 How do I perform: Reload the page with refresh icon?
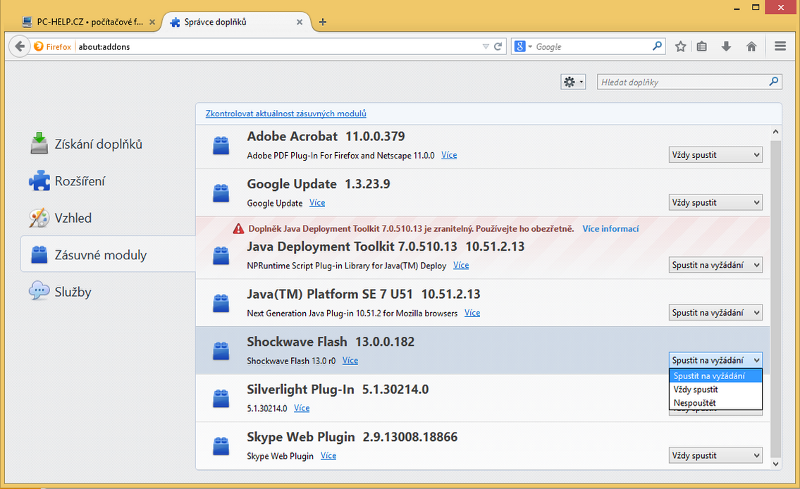(497, 46)
